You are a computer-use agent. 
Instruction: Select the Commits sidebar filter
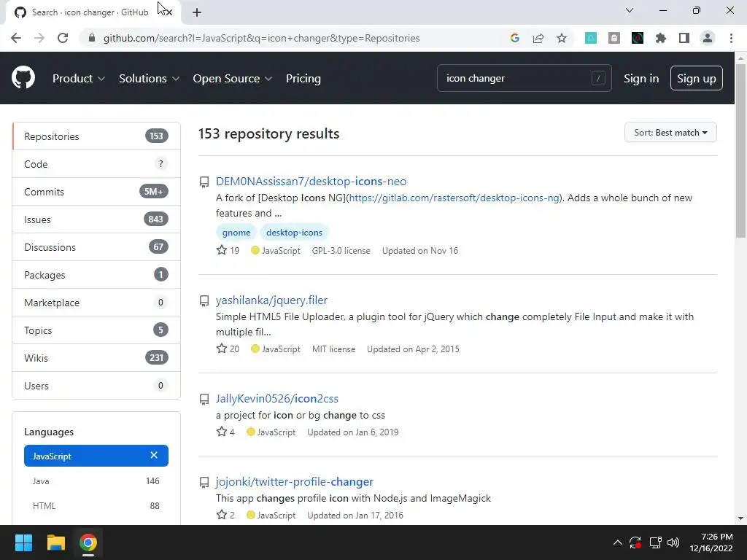coord(96,192)
